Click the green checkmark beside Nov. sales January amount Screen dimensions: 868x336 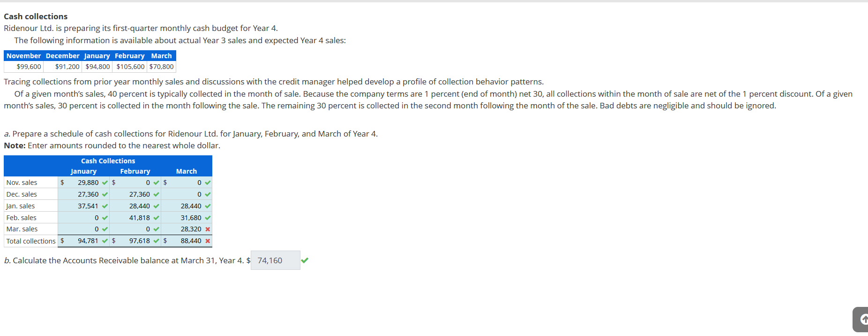click(x=105, y=183)
